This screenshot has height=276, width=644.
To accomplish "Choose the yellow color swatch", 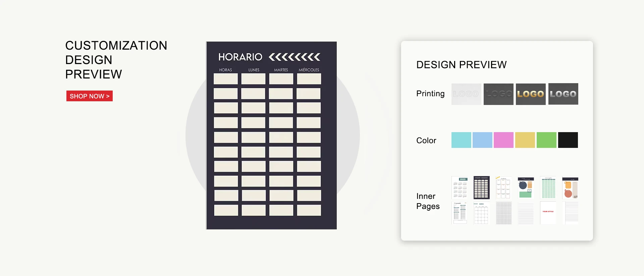I will 525,140.
